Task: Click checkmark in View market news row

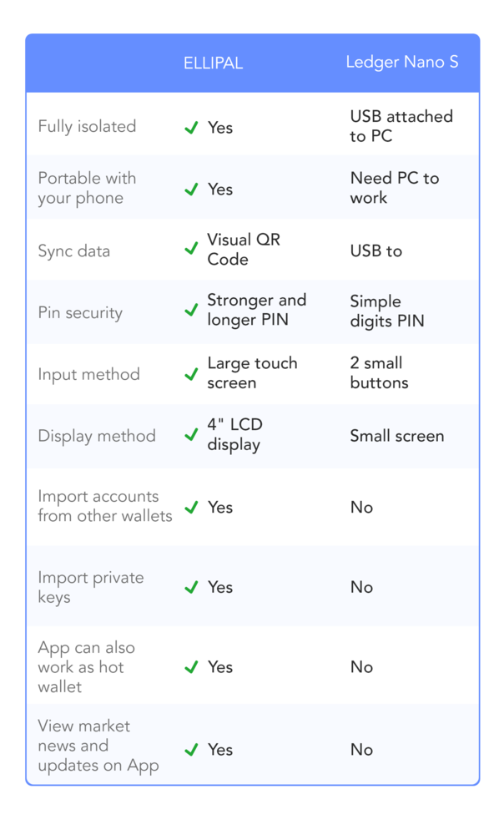Action: [x=191, y=749]
